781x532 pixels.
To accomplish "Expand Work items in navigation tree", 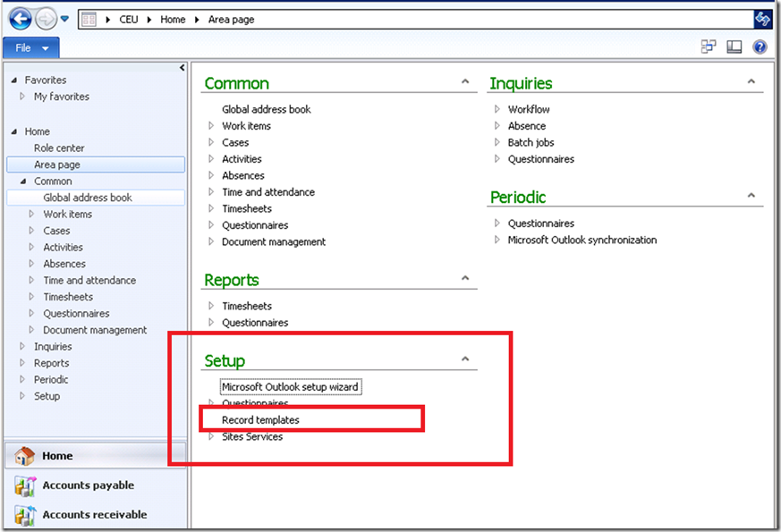I will [x=32, y=215].
